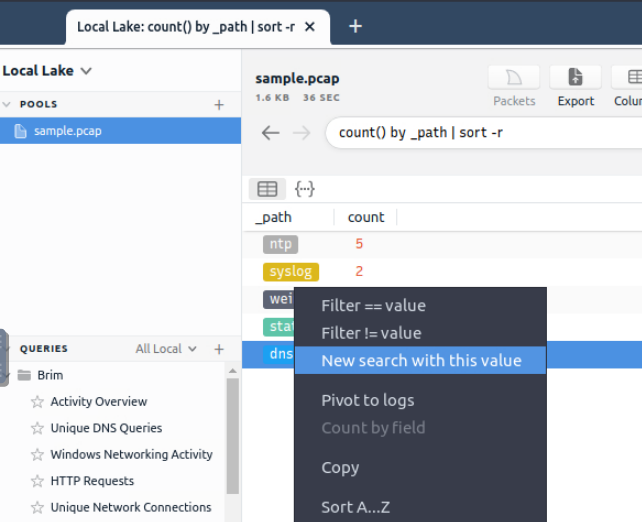Select 'Pivot to logs' menu entry

tap(367, 400)
